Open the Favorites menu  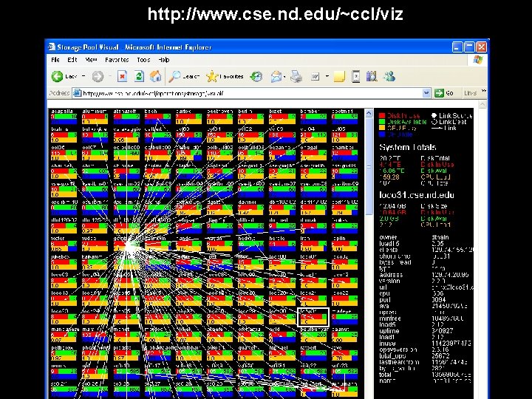[117, 60]
